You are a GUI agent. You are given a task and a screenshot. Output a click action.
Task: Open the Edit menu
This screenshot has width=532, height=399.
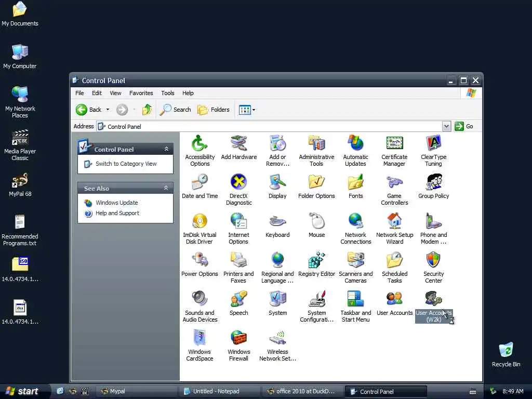point(97,93)
